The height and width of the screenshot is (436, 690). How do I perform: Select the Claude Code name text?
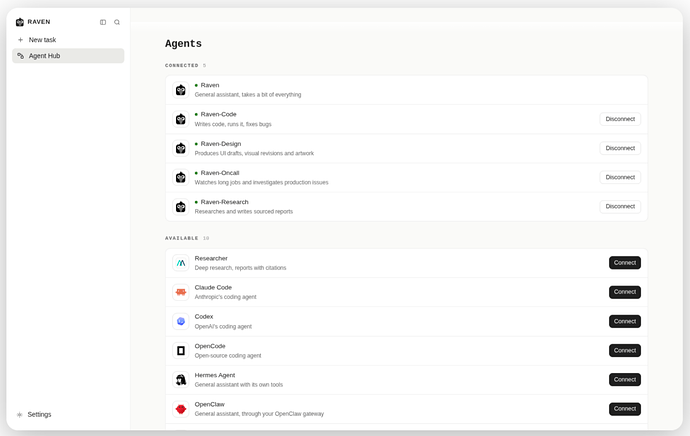pos(213,287)
